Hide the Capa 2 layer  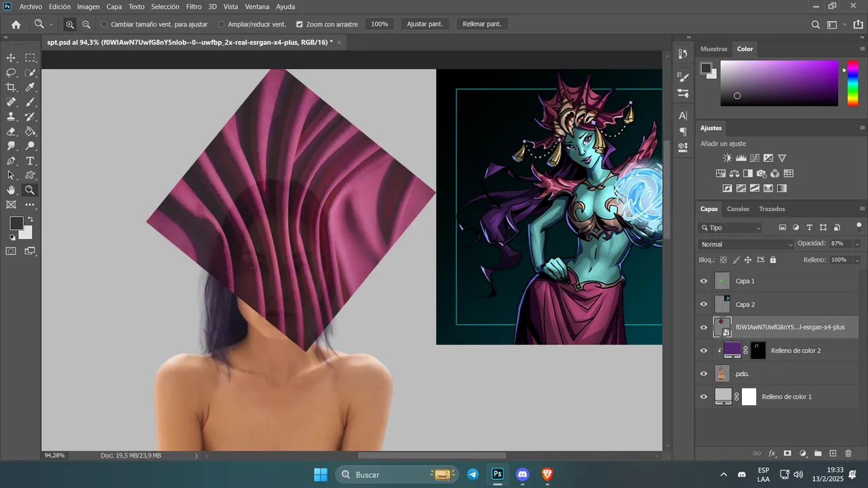point(704,304)
